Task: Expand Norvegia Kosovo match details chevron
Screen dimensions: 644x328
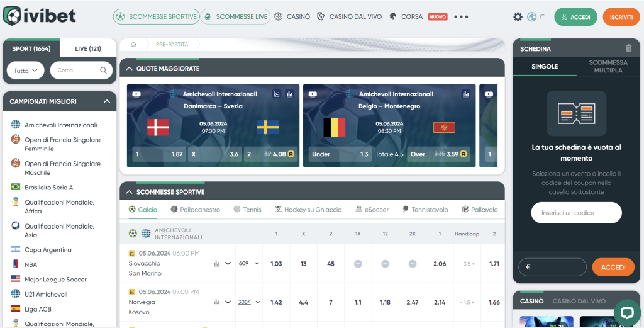Action: [x=228, y=302]
